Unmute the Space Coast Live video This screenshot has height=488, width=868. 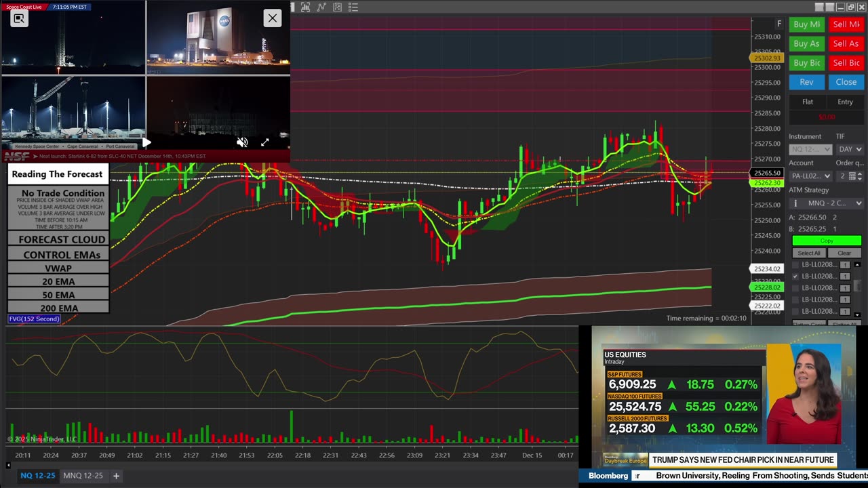(x=242, y=142)
